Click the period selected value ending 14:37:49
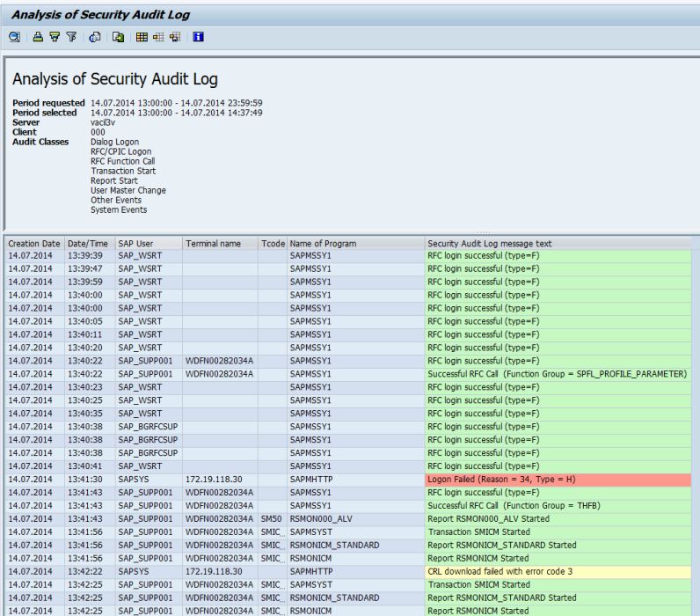This screenshot has width=700, height=616. coord(177,113)
